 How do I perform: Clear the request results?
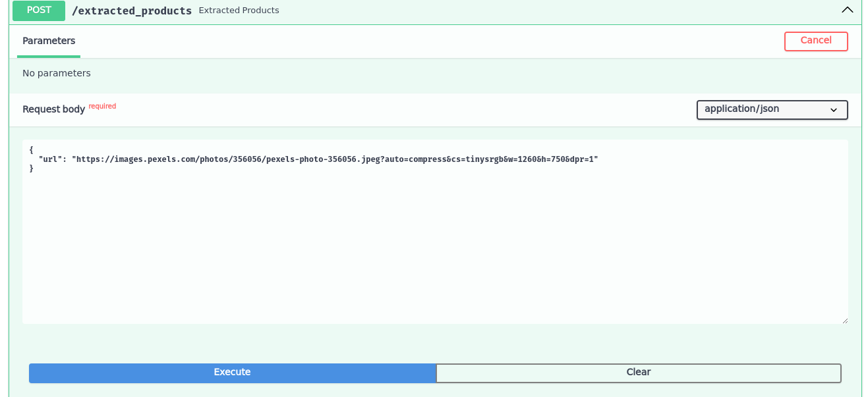pyautogui.click(x=639, y=373)
